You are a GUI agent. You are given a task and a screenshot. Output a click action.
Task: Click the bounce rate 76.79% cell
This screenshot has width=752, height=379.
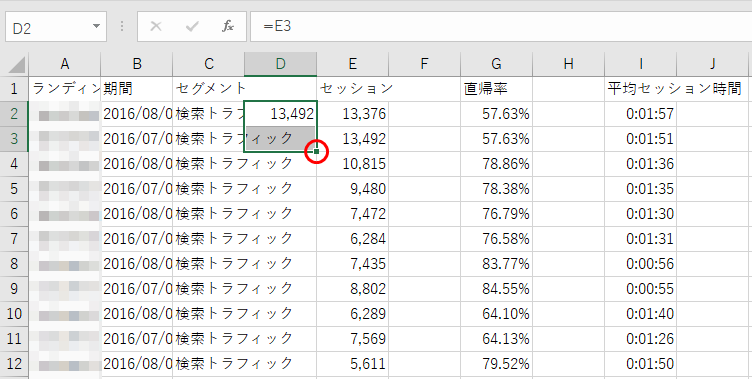(x=496, y=213)
